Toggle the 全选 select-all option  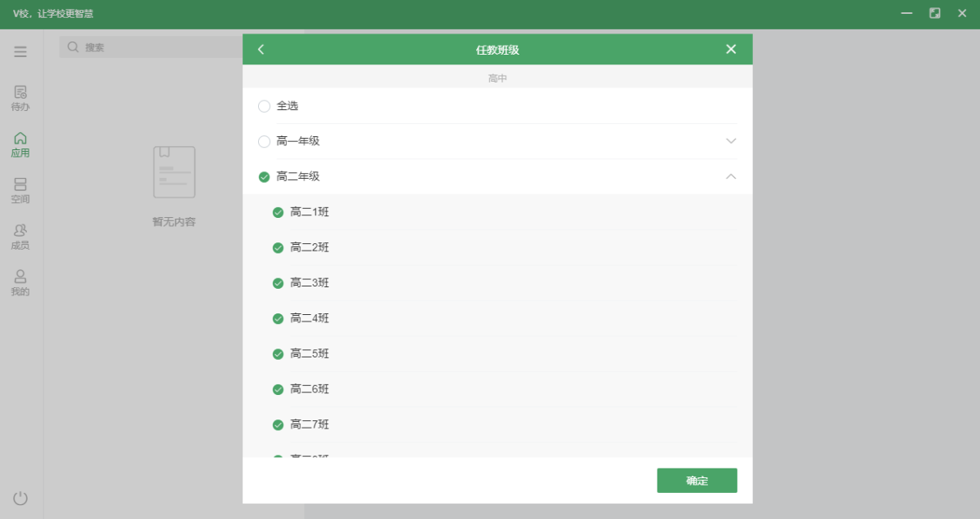click(264, 105)
